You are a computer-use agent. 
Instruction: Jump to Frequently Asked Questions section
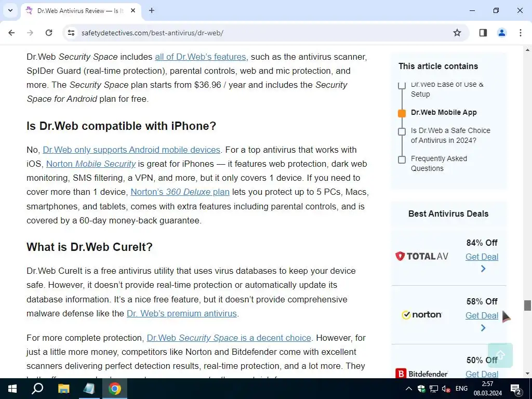pyautogui.click(x=439, y=164)
